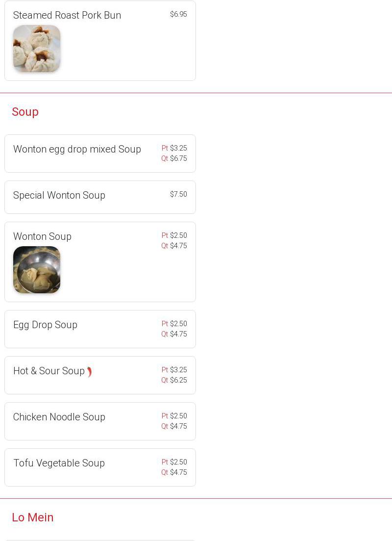
Task: Open Hot & Sour Soup item
Action: 49,371
